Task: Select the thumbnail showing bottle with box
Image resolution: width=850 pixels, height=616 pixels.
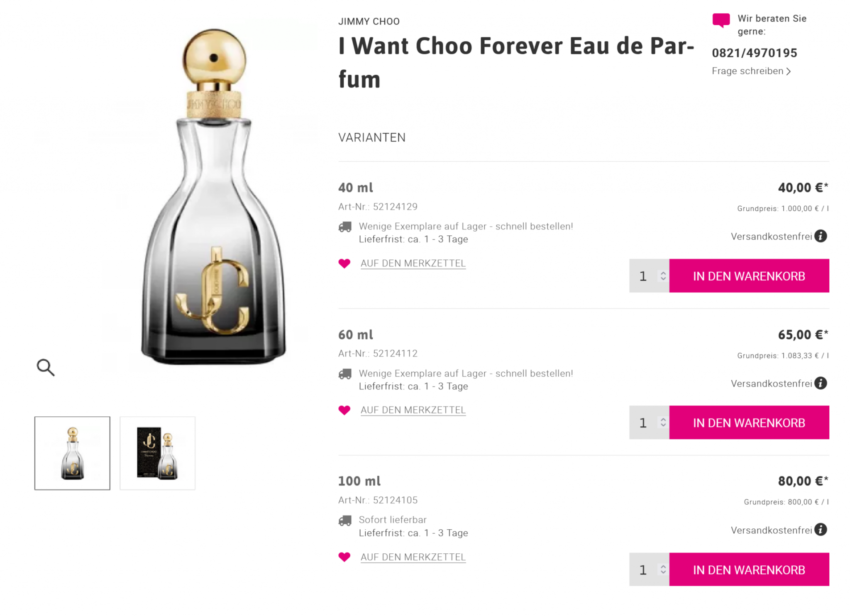Action: [157, 453]
